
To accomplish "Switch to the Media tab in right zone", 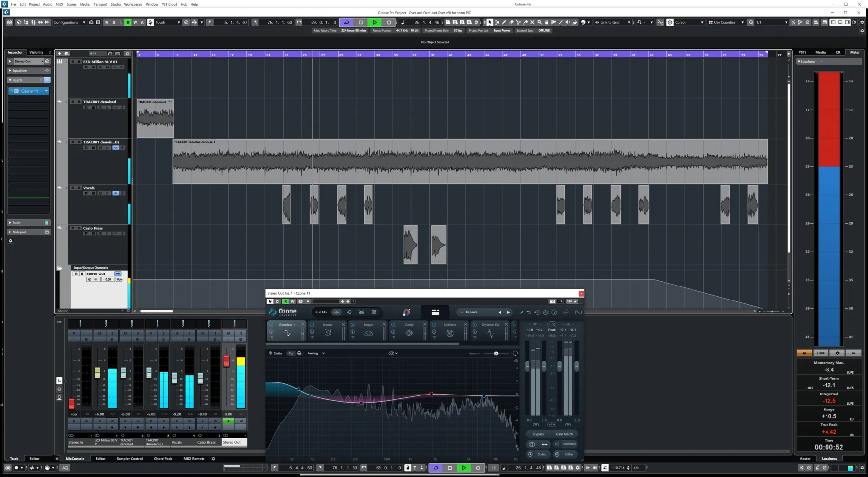I will point(820,52).
